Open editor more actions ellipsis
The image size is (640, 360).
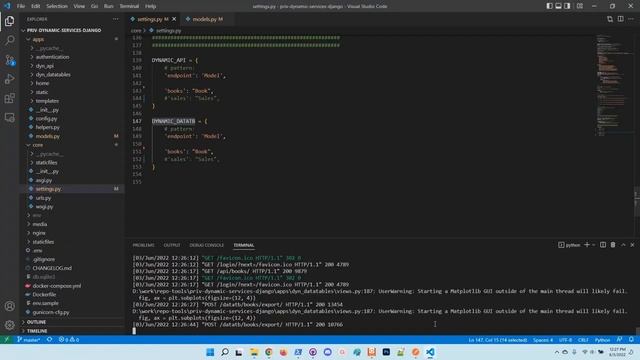coord(631,19)
